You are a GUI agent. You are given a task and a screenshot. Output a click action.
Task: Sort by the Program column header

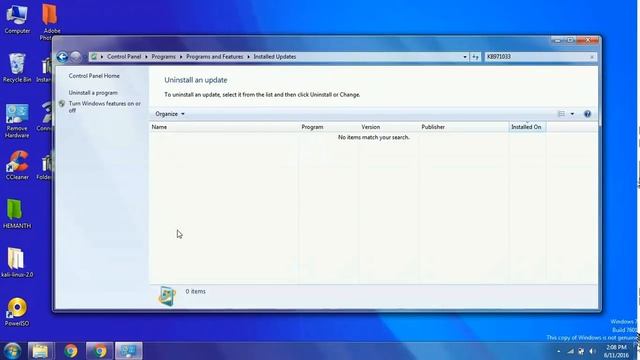click(329, 127)
